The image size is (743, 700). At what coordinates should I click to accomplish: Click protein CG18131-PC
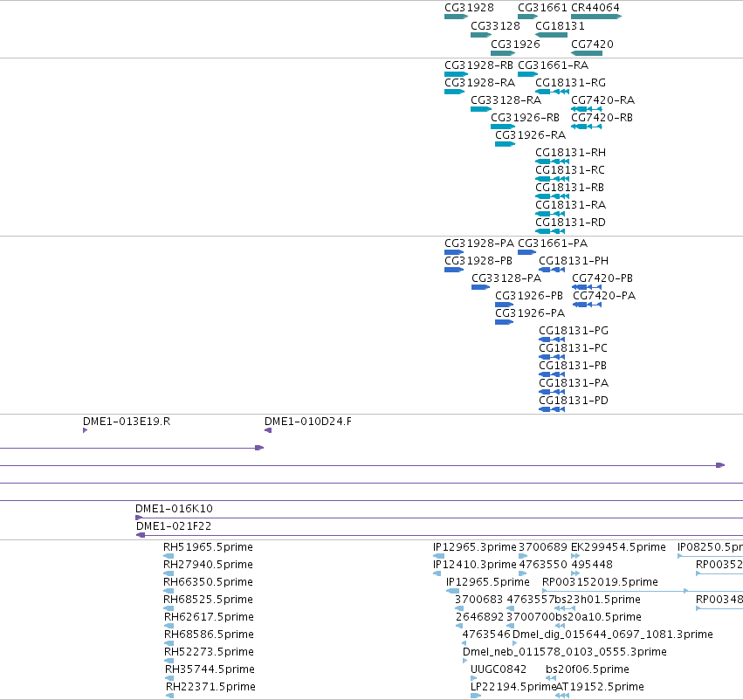(x=552, y=358)
